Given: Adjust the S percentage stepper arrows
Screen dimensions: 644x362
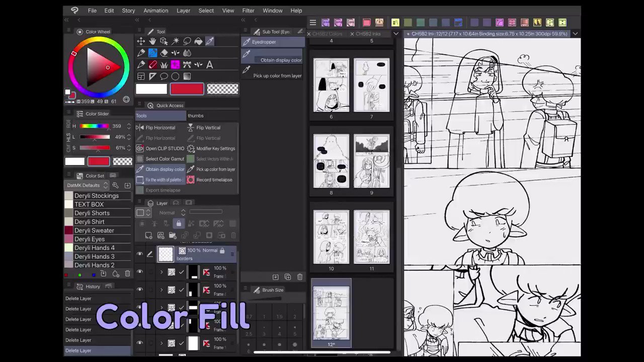Looking at the screenshot, I should pyautogui.click(x=128, y=148).
